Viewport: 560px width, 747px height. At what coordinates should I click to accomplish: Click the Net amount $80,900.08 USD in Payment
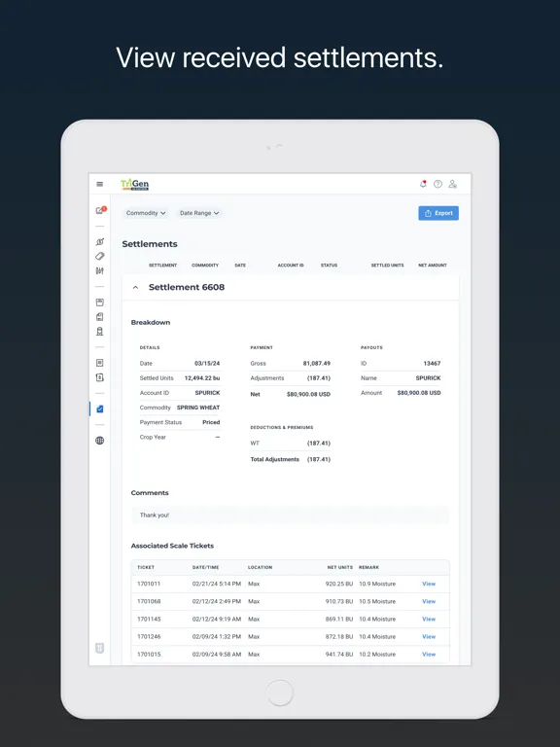tap(308, 394)
